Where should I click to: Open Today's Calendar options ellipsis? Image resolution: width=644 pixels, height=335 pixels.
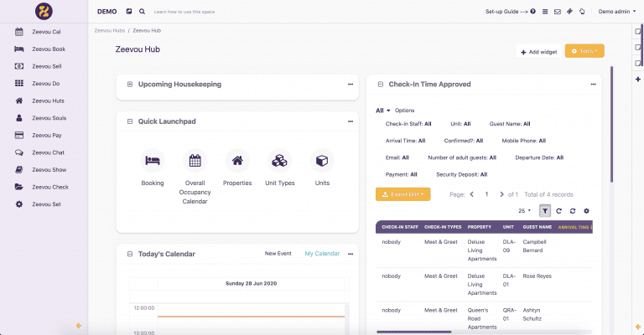[351, 254]
